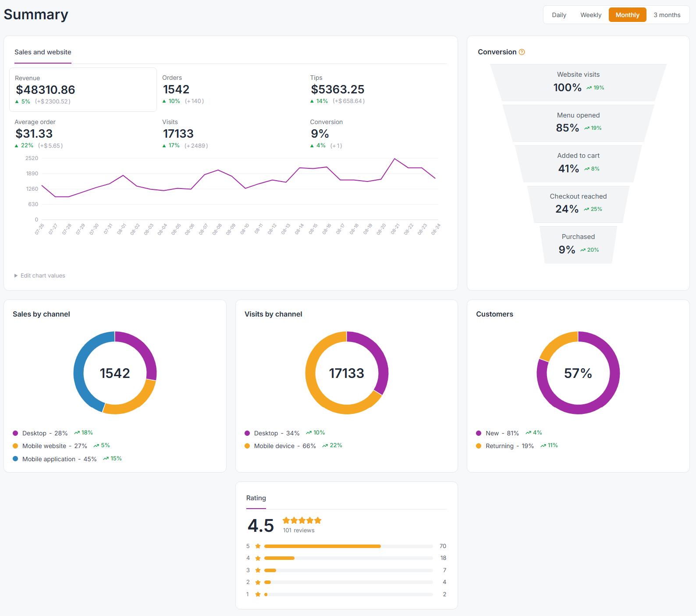Select the Revenue metric card
Viewport: 696px width, 616px height.
coord(83,89)
